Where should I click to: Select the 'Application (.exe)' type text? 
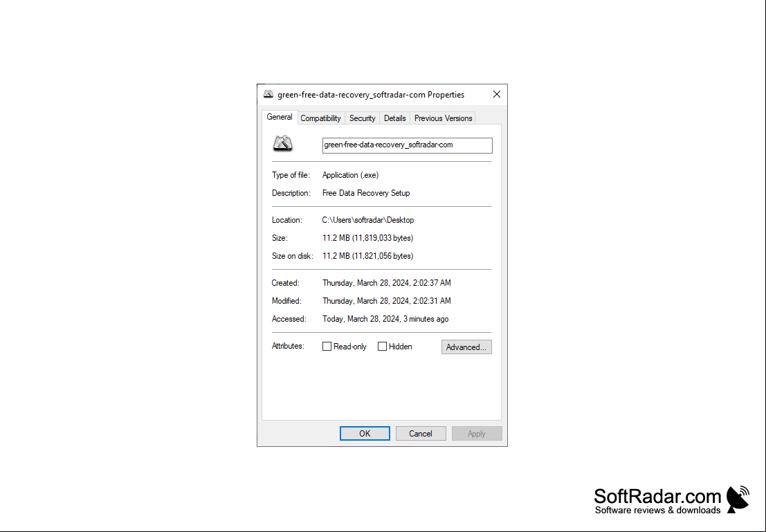click(x=350, y=175)
